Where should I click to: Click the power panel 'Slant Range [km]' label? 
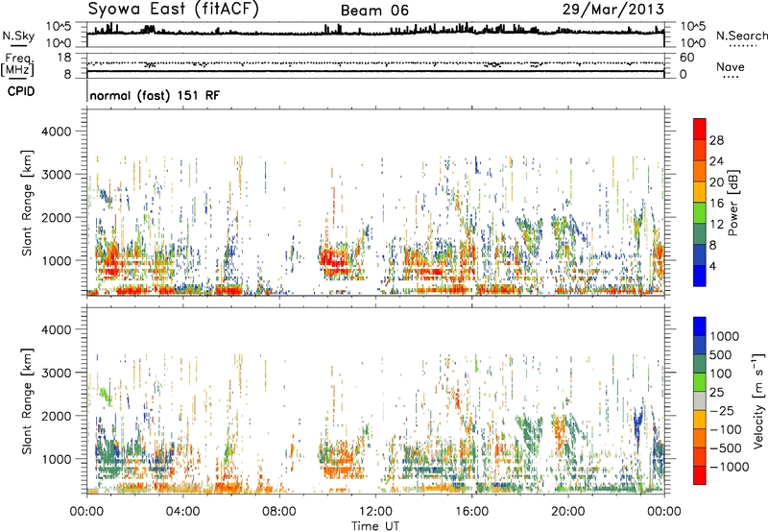coord(27,203)
